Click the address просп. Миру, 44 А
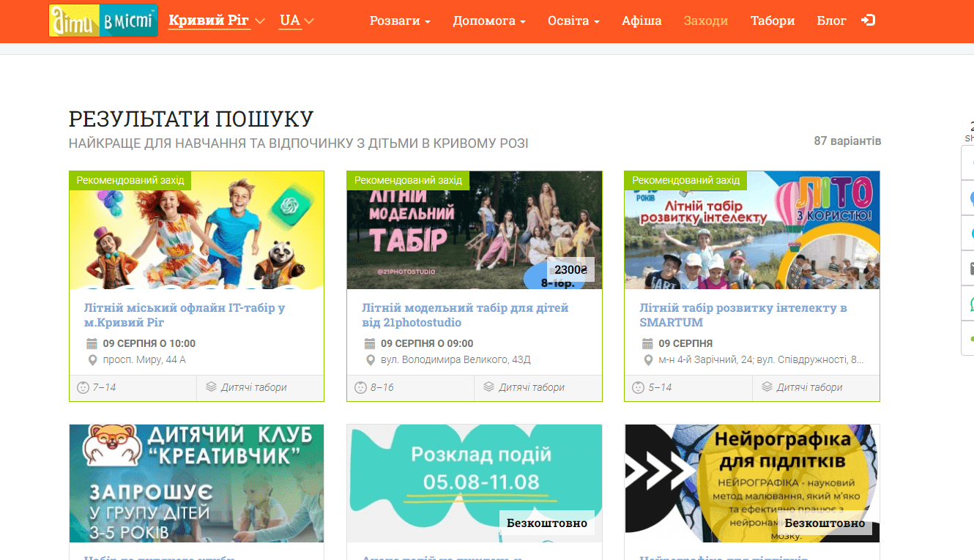The height and width of the screenshot is (560, 974). (x=144, y=360)
